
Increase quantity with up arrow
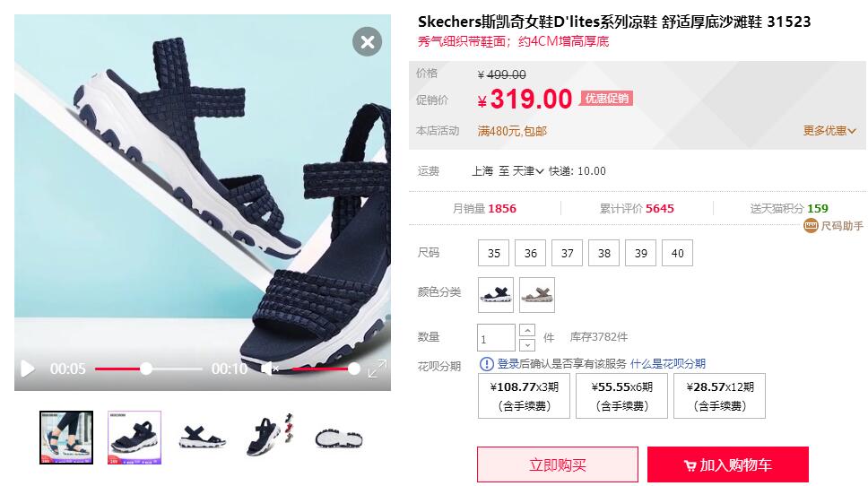pos(527,331)
